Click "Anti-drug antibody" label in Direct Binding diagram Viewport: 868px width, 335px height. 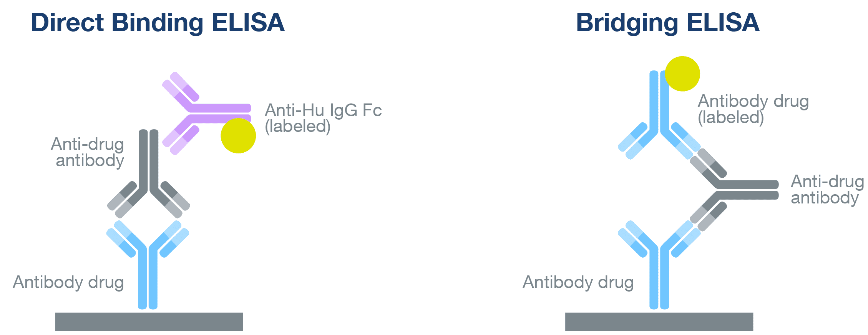pos(88,152)
